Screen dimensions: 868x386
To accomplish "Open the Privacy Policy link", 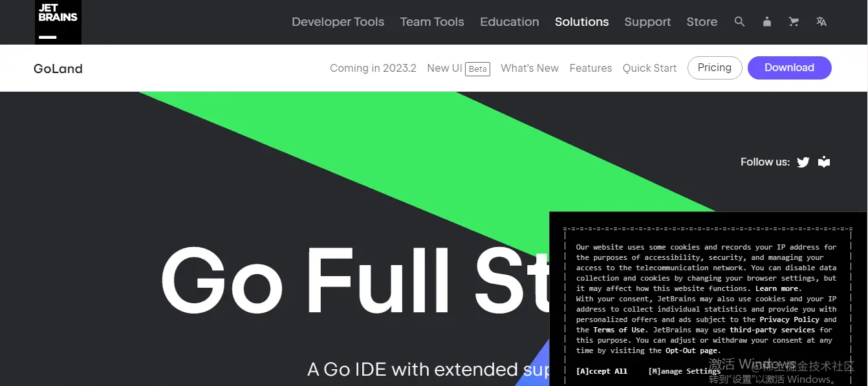I will point(790,319).
